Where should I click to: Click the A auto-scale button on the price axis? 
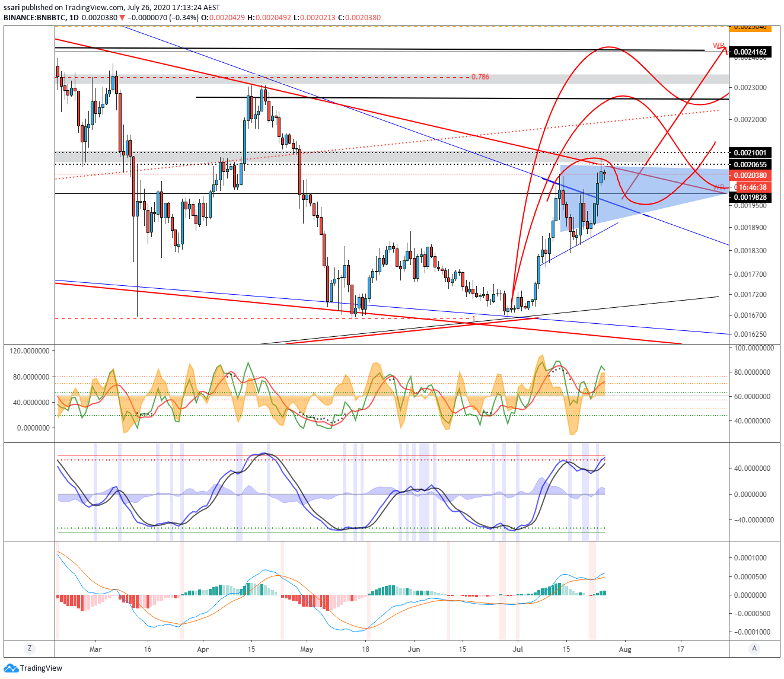pyautogui.click(x=754, y=648)
